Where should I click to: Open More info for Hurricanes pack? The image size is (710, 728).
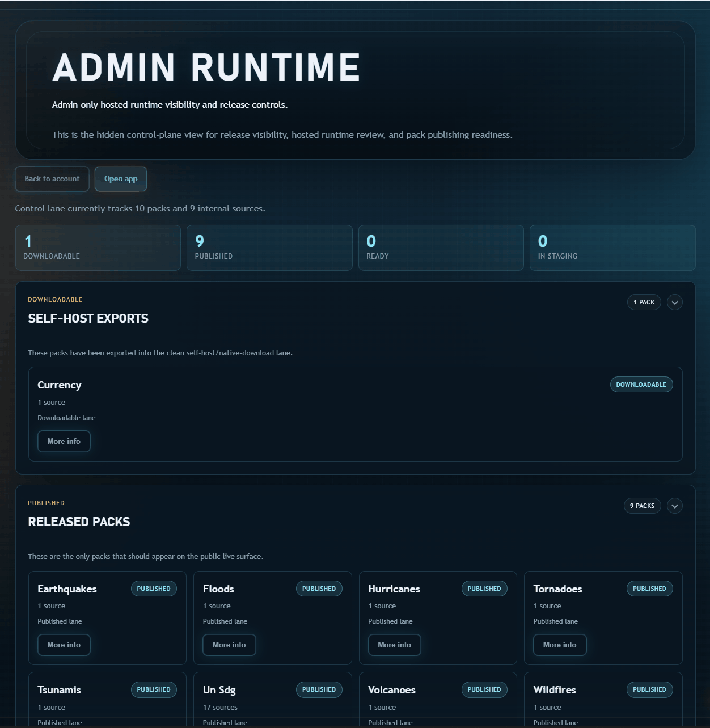(x=394, y=645)
